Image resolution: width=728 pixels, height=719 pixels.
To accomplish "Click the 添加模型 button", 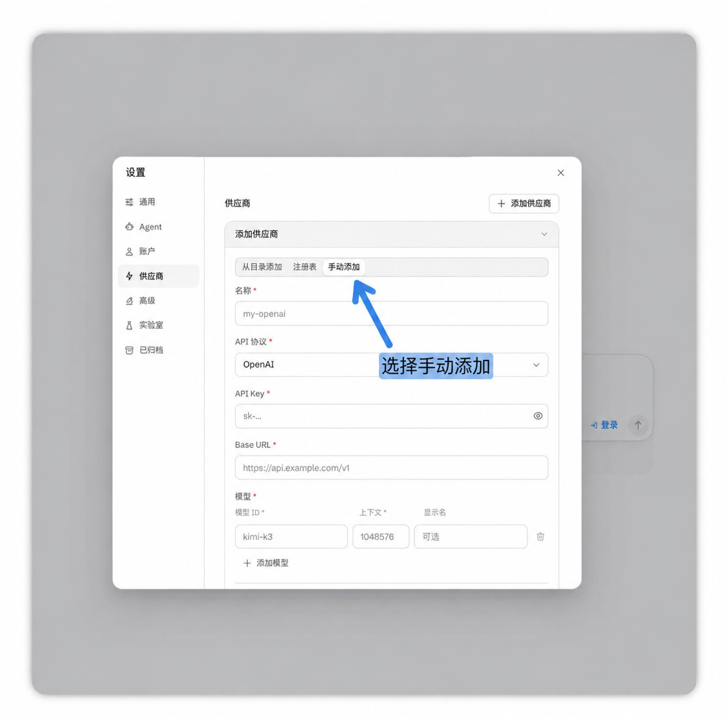I will (266, 563).
